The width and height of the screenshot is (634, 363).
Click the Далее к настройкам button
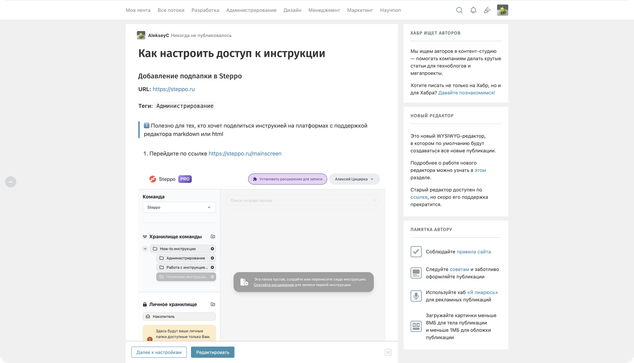click(x=159, y=352)
